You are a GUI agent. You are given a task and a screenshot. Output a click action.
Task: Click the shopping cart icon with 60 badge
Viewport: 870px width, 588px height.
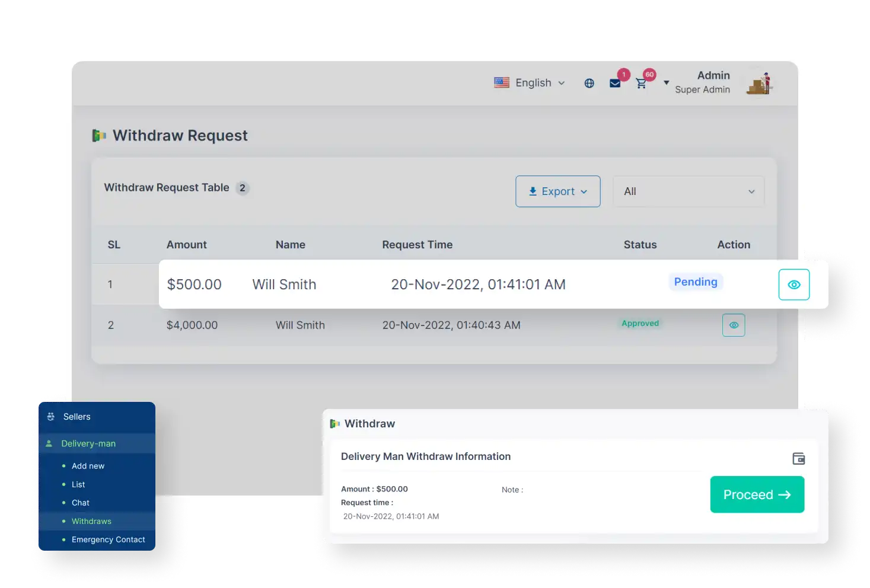pyautogui.click(x=641, y=84)
